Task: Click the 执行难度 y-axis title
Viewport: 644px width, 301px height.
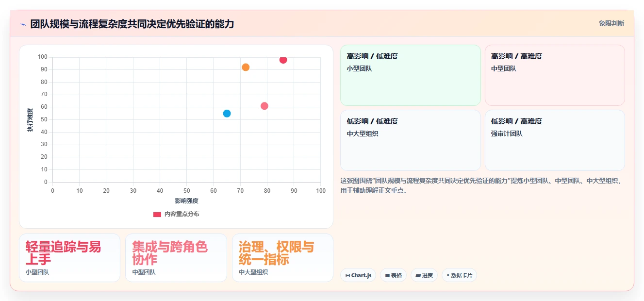Action: (x=30, y=120)
